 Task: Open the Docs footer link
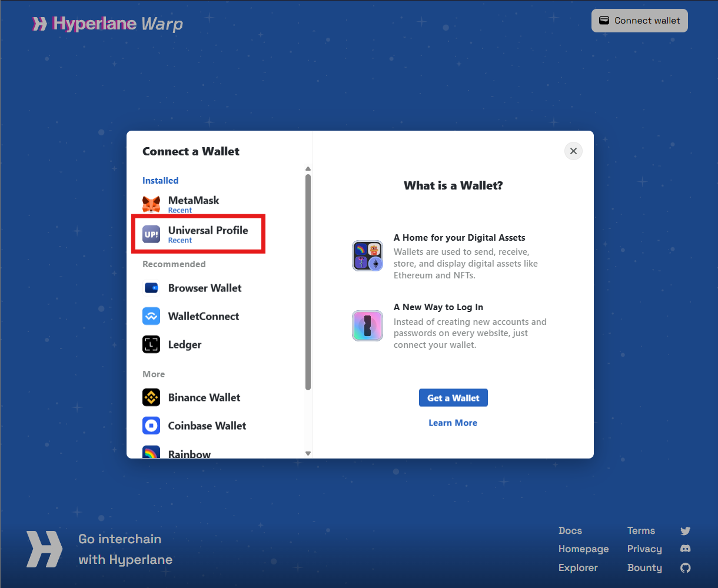click(x=570, y=531)
